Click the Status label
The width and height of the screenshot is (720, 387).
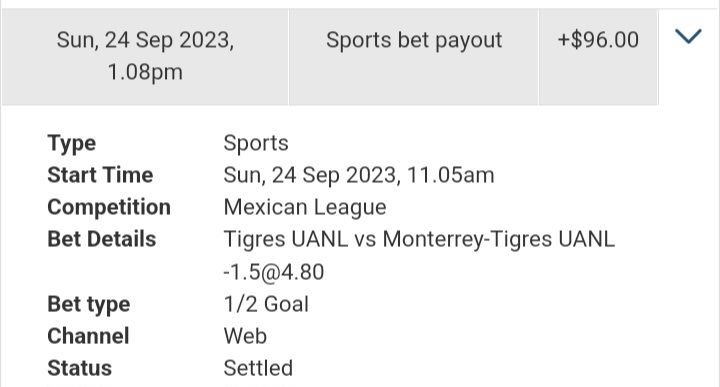[79, 368]
